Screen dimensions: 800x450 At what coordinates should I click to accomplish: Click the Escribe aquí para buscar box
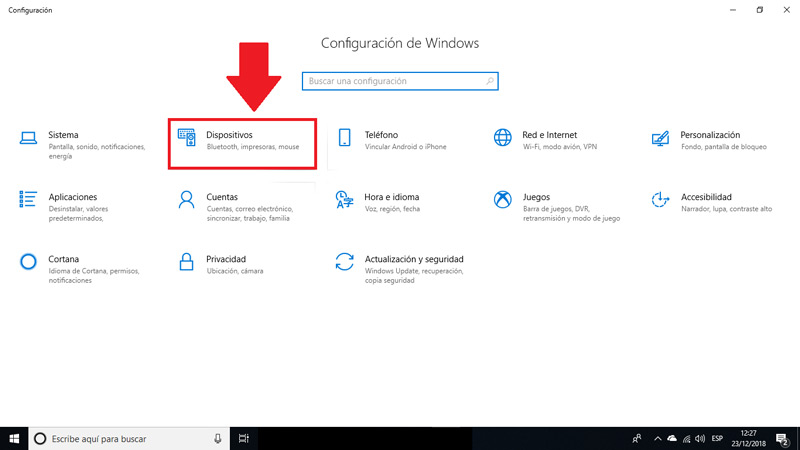click(129, 439)
